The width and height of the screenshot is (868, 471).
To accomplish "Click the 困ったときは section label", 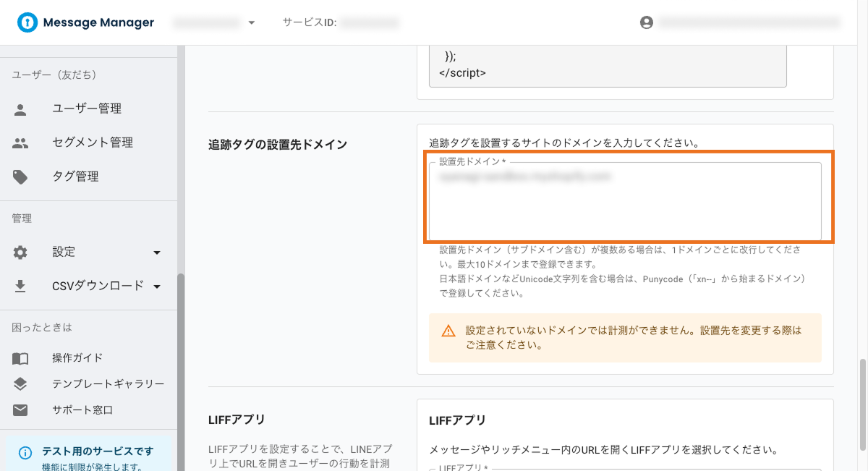I will click(x=42, y=327).
